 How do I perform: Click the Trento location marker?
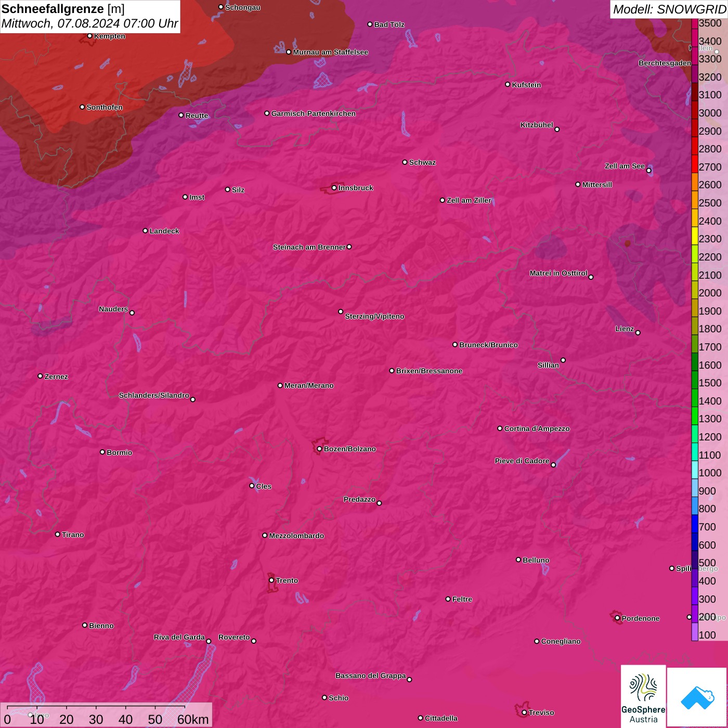[x=271, y=580]
